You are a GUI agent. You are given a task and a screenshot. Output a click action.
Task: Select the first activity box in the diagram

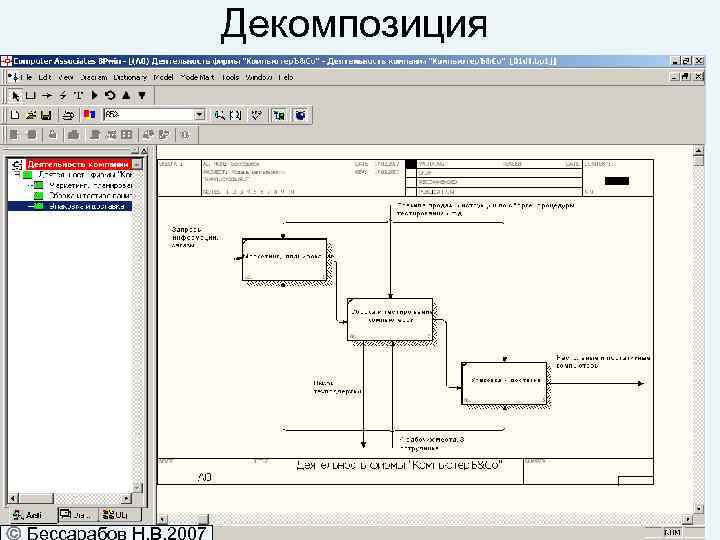(285, 259)
